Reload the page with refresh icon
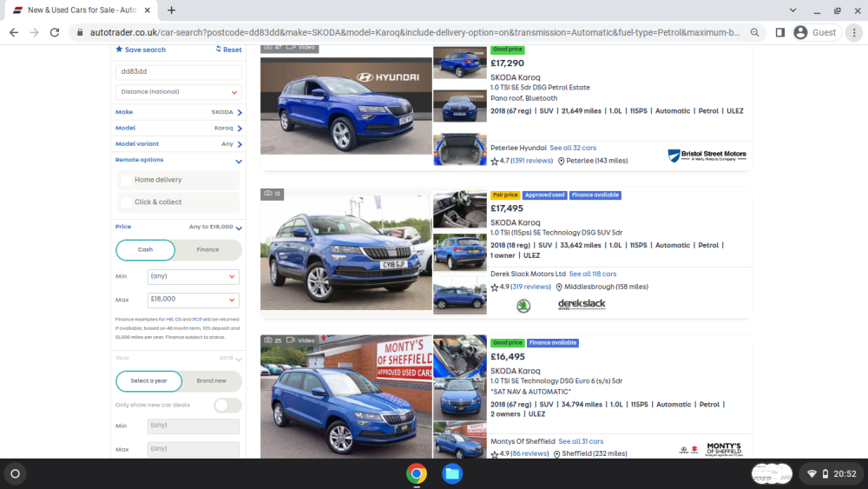The height and width of the screenshot is (489, 868). click(54, 33)
